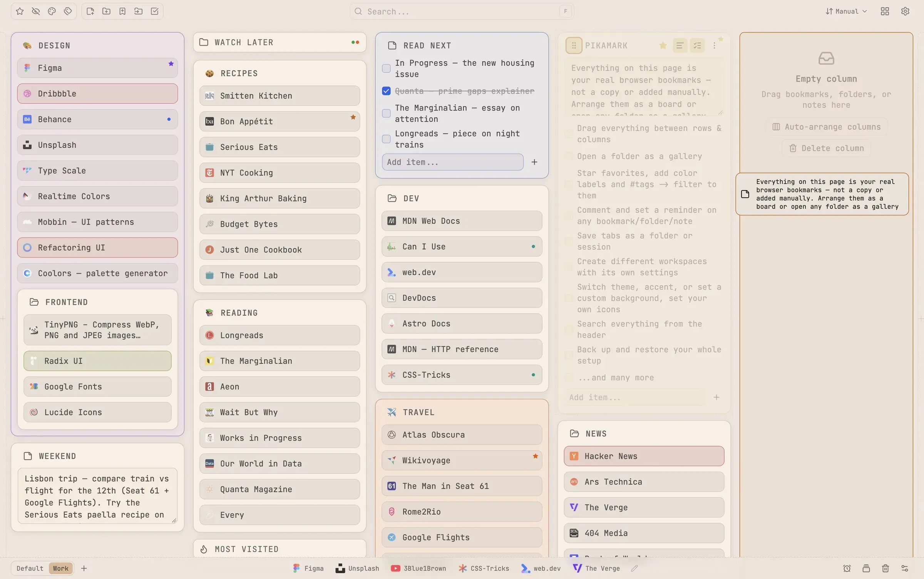Viewport: 924px width, 579px height.
Task: Click the new note icon in toolbar
Action: pos(90,11)
